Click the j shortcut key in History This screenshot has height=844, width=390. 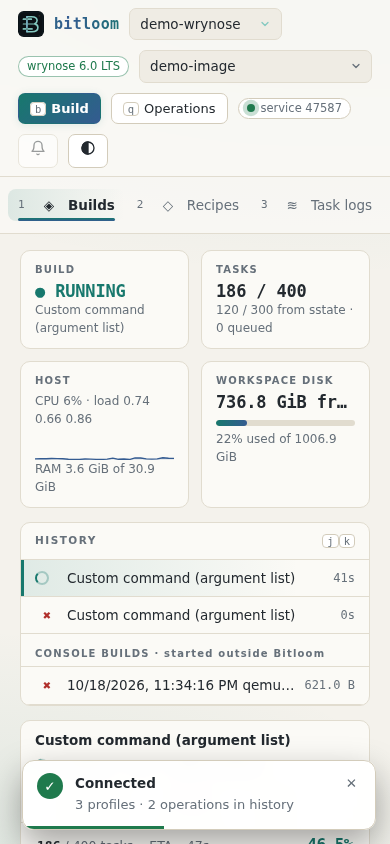(x=330, y=541)
